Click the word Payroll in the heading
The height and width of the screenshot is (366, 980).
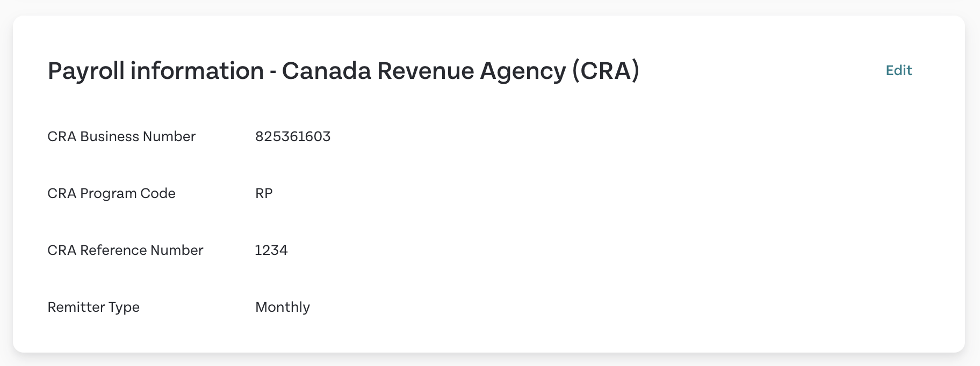86,71
